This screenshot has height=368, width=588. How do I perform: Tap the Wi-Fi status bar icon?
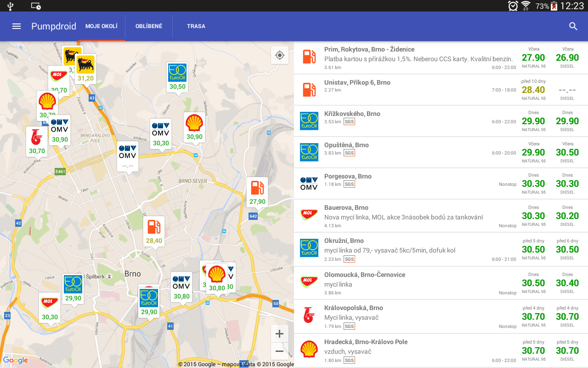click(526, 6)
